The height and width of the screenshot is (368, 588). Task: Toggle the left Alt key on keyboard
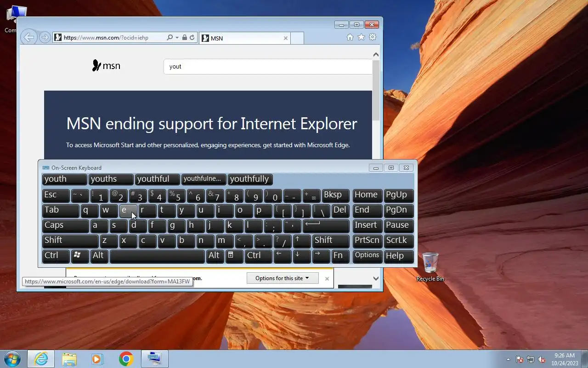[99, 256]
